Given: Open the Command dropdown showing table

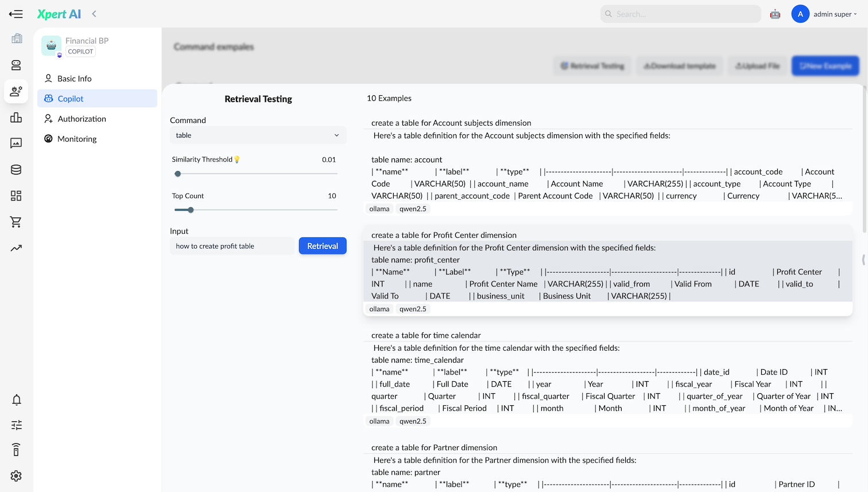Looking at the screenshot, I should tap(258, 135).
